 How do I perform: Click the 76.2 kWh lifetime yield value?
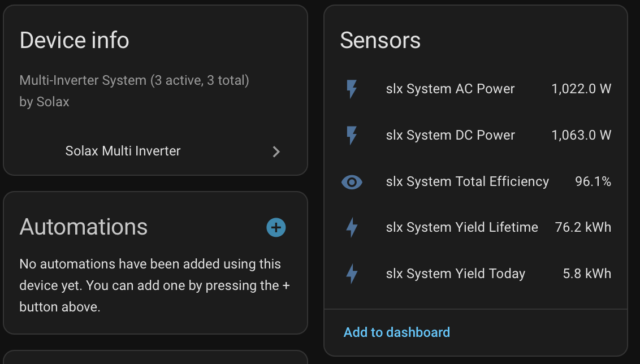coord(583,228)
